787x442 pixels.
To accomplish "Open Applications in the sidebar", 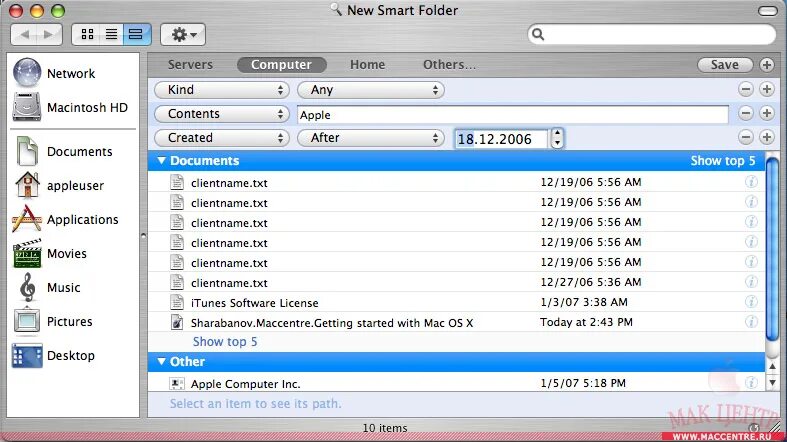I will [65, 220].
